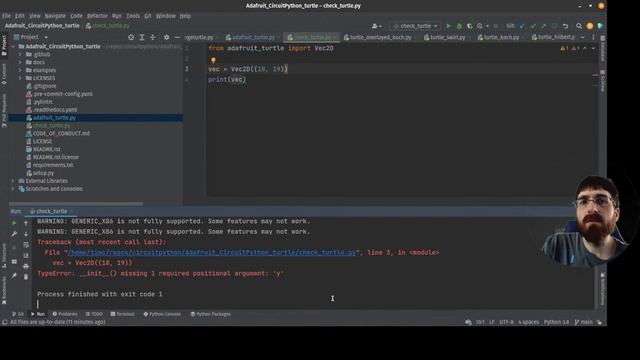Viewport: 640px width, 360px height.
Task: Open the File menu
Action: (6, 16)
